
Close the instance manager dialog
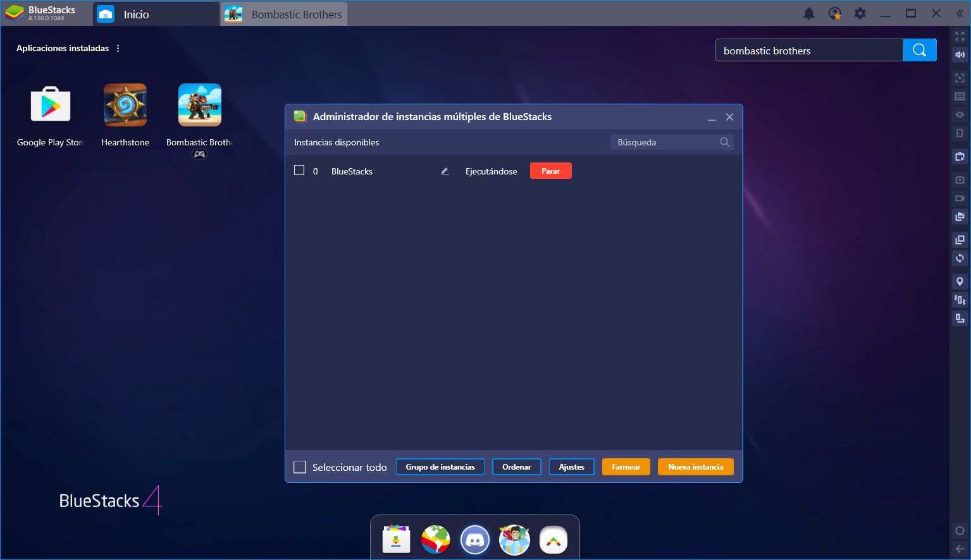click(729, 117)
